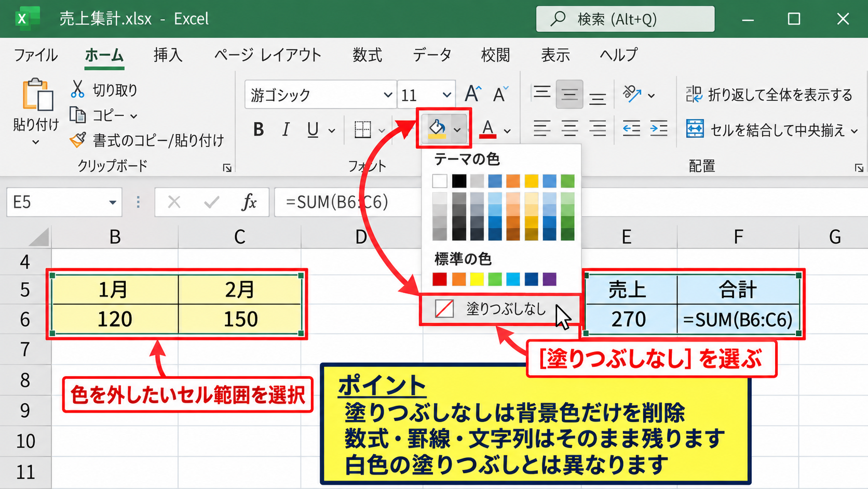The height and width of the screenshot is (489, 868).
Task: Expand the underline style dropdown arrow
Action: pos(332,131)
